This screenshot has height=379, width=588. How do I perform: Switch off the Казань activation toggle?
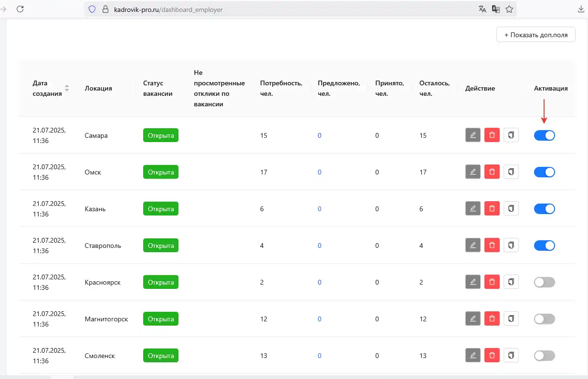coord(544,209)
